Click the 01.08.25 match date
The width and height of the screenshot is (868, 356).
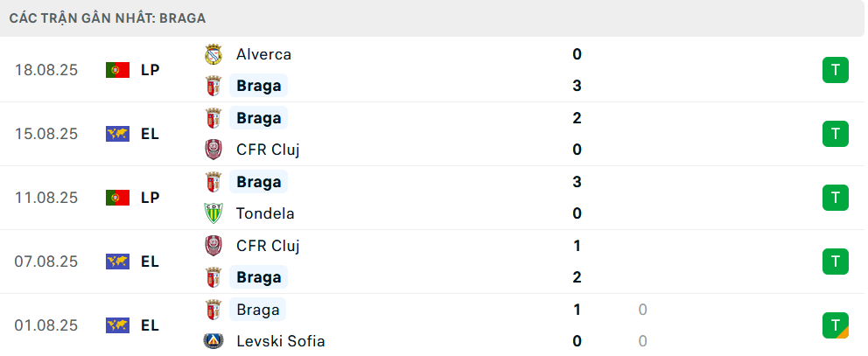(46, 325)
